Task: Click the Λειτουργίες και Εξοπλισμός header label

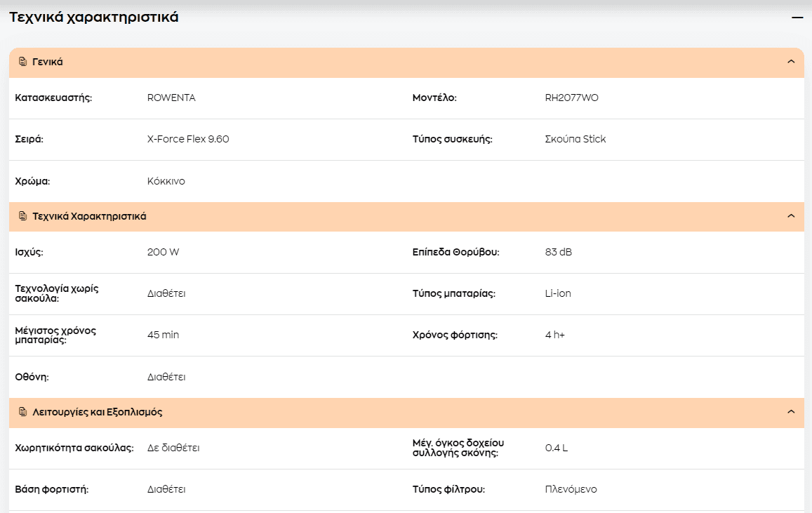Action: point(98,412)
